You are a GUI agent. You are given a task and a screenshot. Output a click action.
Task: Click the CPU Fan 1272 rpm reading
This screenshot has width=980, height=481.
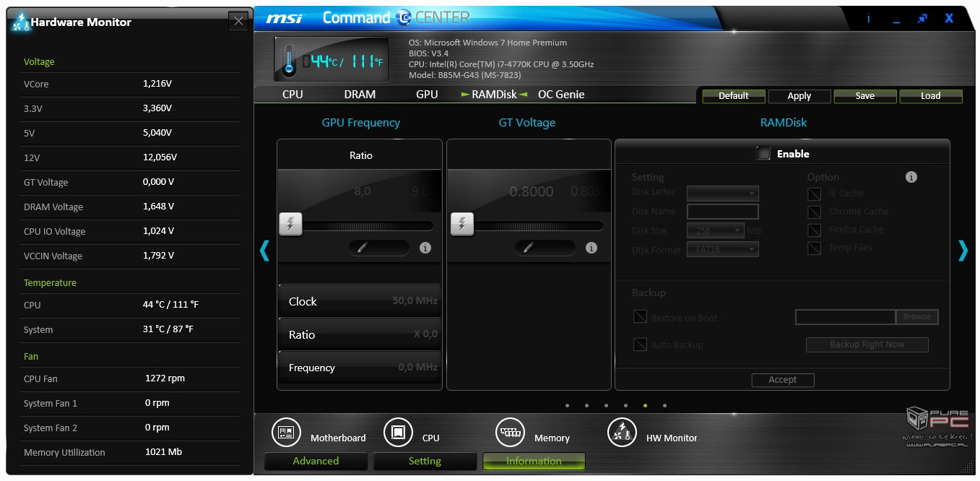coord(165,378)
